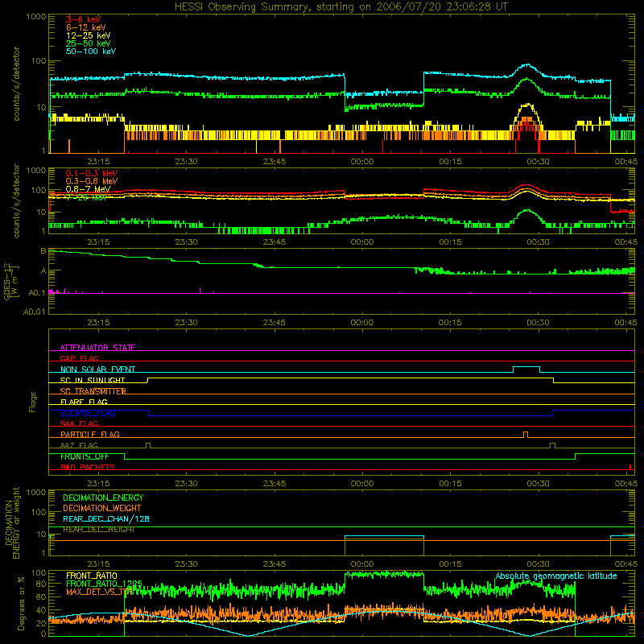This screenshot has height=644, width=644.
Task: Click the DECIMATION_ENERGY legend label
Action: [103, 497]
